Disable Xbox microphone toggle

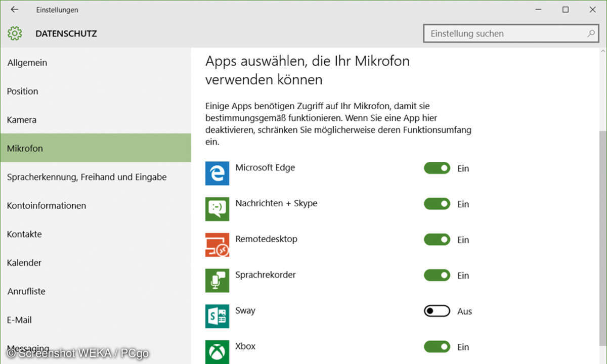pyautogui.click(x=437, y=347)
